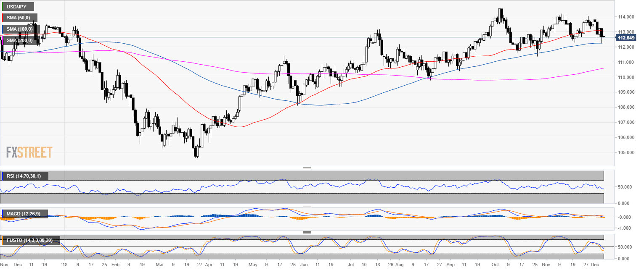Click the 'Oct' date axis label
This screenshot has height=270, width=644.
point(495,265)
